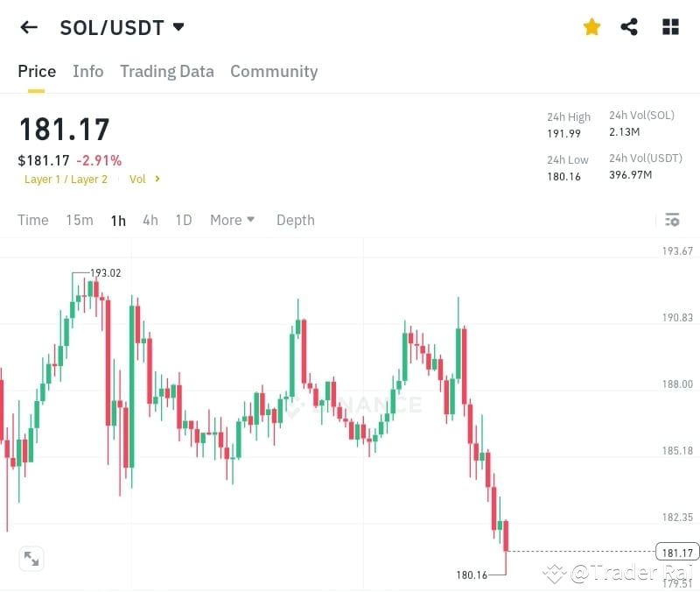Expand the More intervals dropdown

(232, 220)
